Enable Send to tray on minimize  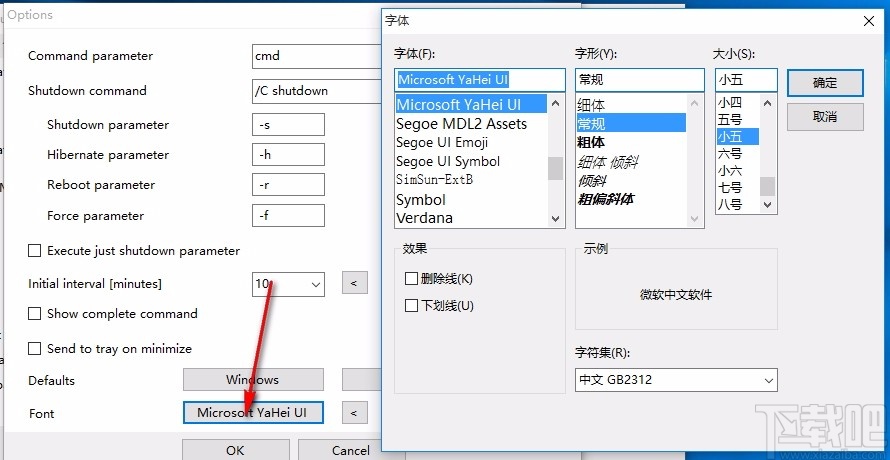pos(35,349)
